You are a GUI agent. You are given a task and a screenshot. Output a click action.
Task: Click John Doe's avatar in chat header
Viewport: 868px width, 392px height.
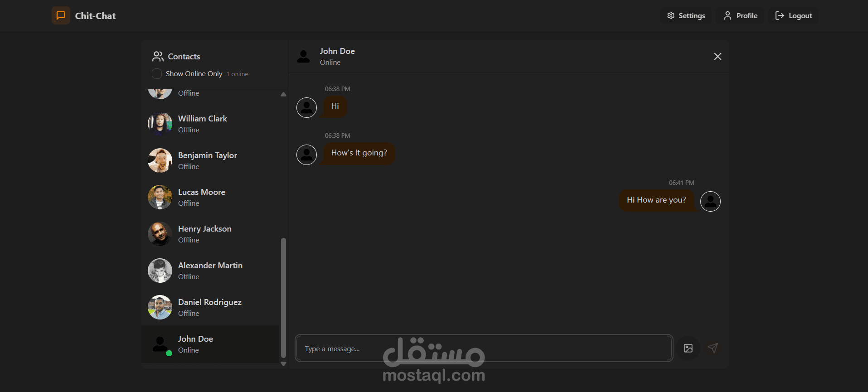(x=304, y=57)
